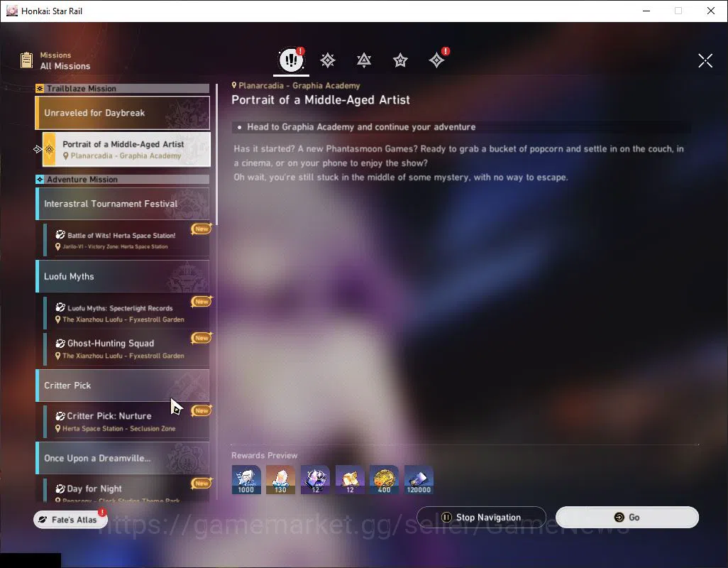The height and width of the screenshot is (568, 728).
Task: Close the Missions screen with the X icon
Action: click(x=705, y=60)
